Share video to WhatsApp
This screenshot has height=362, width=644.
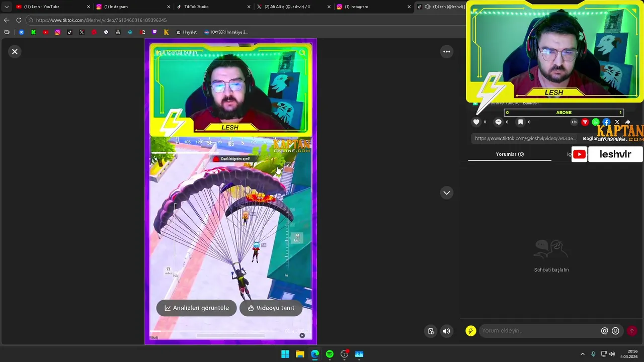click(596, 122)
